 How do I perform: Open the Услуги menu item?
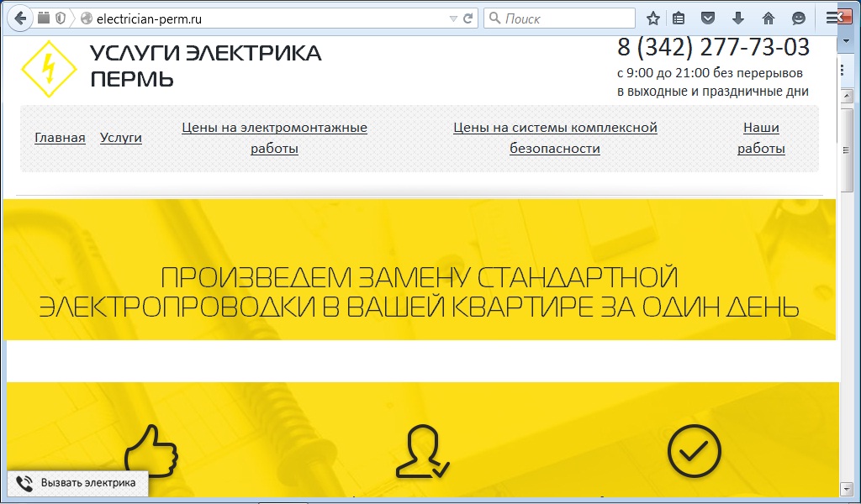point(120,138)
